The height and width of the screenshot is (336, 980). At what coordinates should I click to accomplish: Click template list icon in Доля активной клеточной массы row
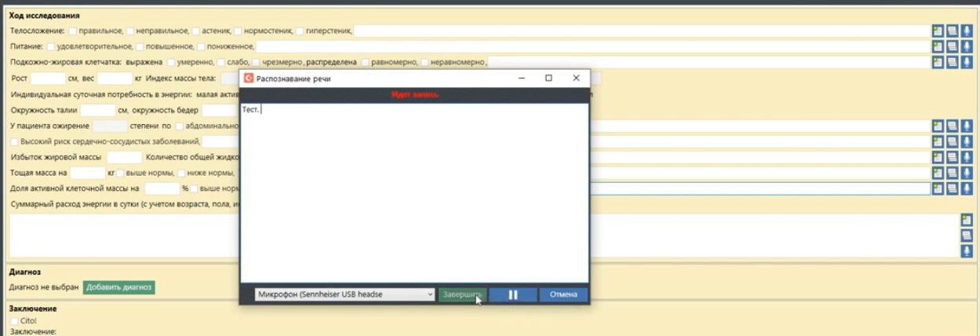click(x=952, y=188)
